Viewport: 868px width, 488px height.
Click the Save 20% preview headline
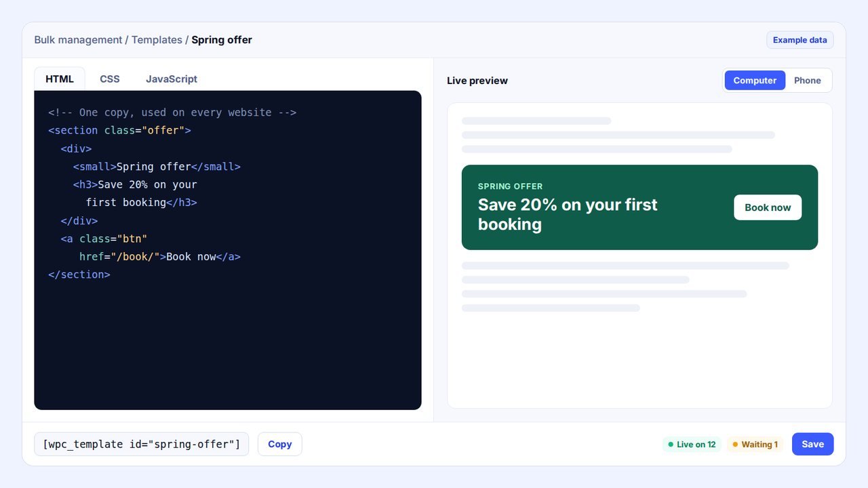(568, 214)
